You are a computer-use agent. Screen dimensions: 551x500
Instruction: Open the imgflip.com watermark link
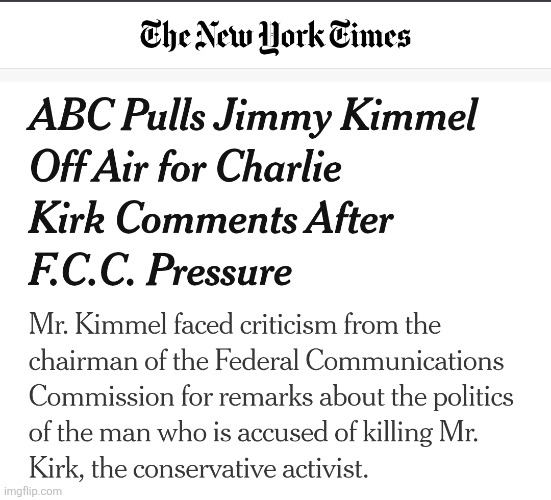[33, 491]
